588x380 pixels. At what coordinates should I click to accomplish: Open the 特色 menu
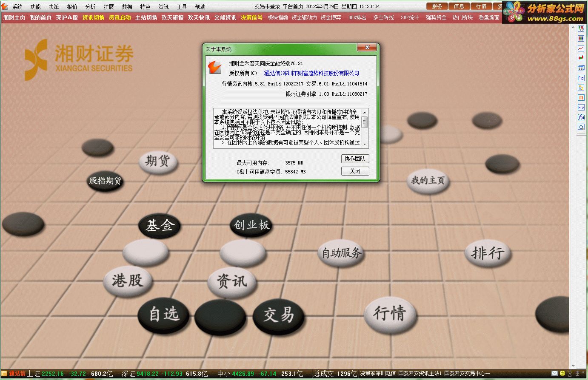(x=146, y=7)
